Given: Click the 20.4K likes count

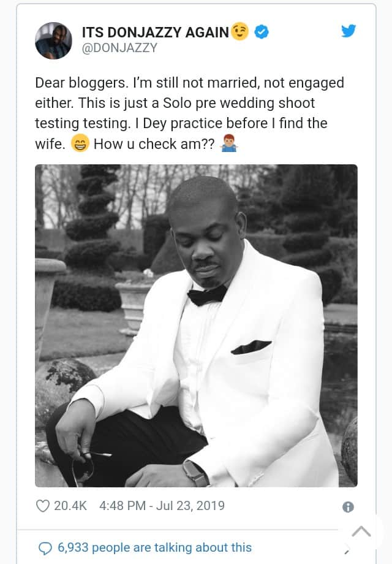Looking at the screenshot, I should click(70, 506).
